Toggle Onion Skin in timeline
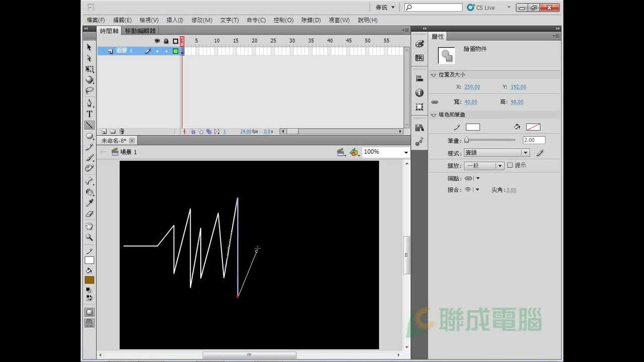644x362 pixels. pyautogui.click(x=193, y=131)
